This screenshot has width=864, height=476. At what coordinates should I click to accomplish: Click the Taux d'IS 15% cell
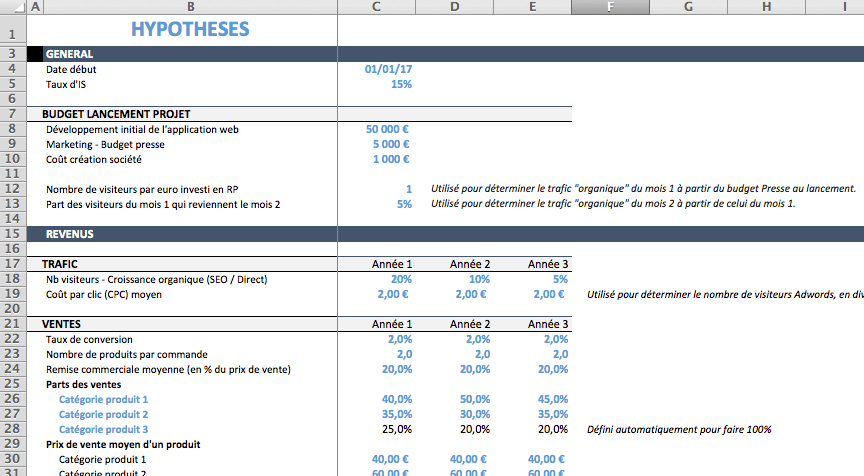(x=401, y=85)
